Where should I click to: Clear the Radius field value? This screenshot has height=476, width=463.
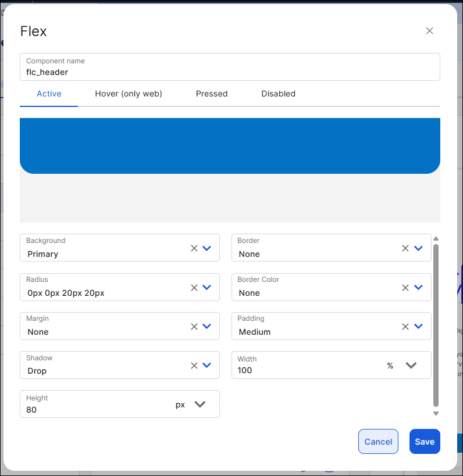tap(194, 287)
